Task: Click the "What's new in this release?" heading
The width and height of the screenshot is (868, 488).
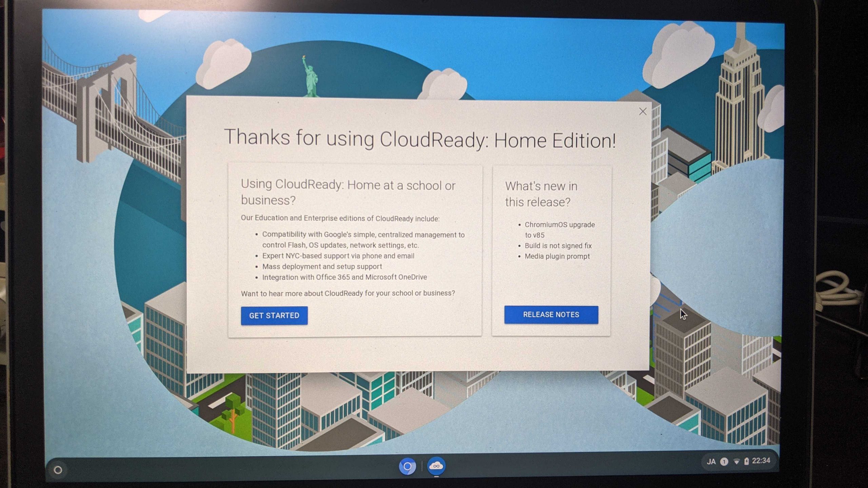Action: pyautogui.click(x=541, y=194)
